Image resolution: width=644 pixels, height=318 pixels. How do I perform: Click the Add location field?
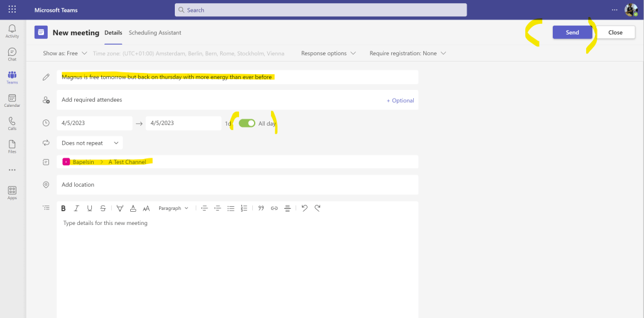(x=237, y=185)
